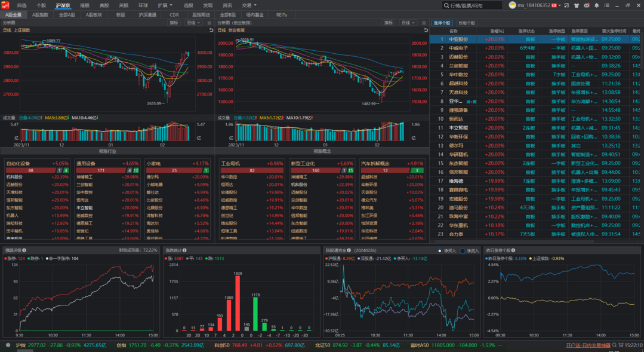
Task: Click the 1928 red bar in 涨跌统计
Action: pos(238,303)
